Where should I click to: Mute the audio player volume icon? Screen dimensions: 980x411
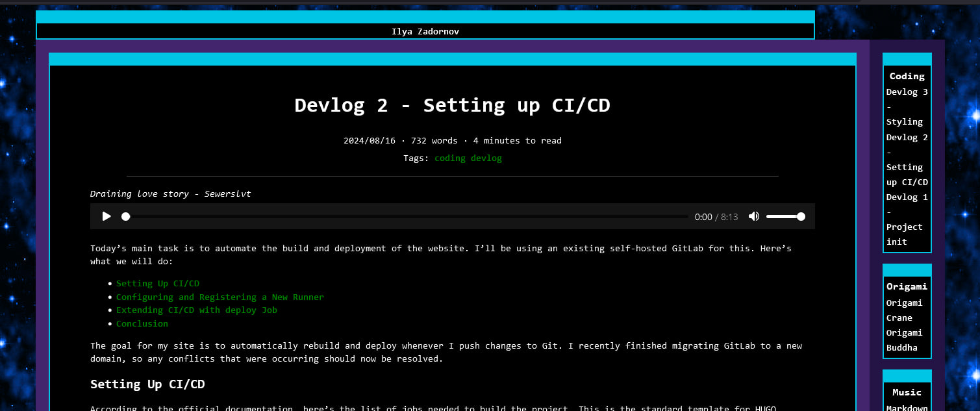753,216
